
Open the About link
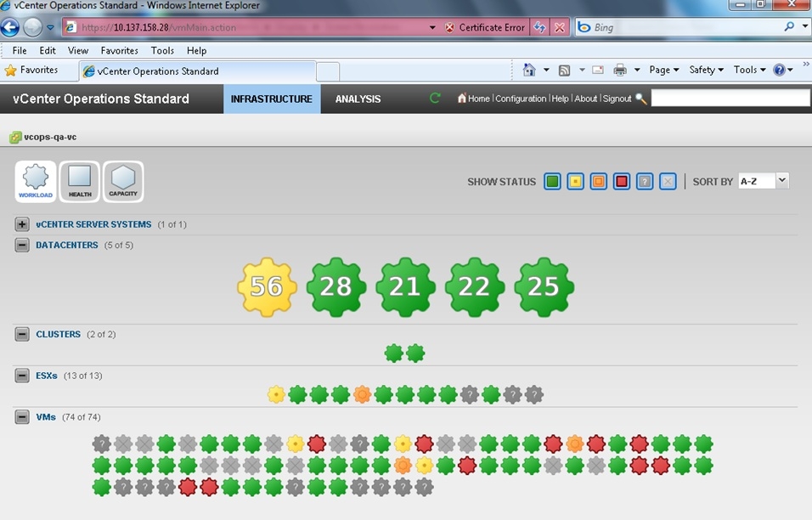586,99
